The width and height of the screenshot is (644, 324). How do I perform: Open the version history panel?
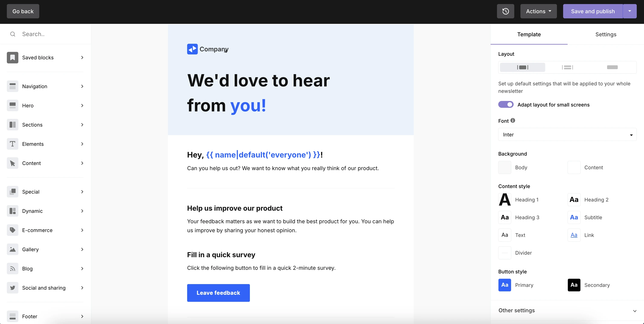(506, 11)
